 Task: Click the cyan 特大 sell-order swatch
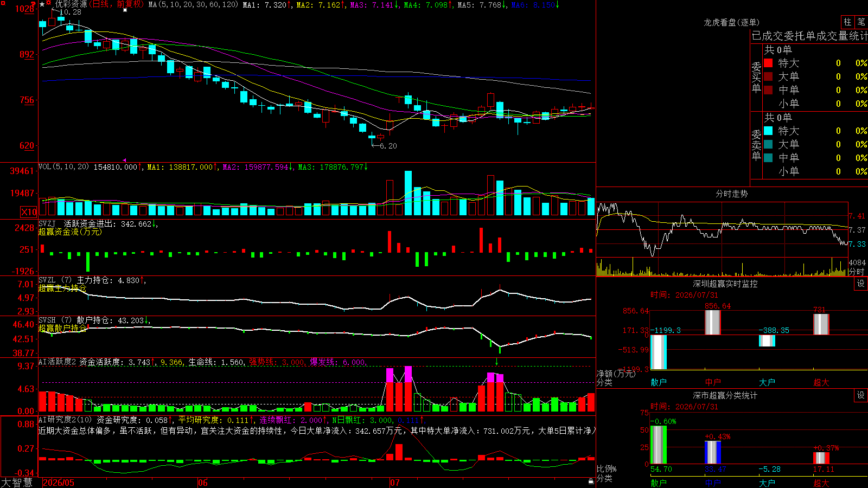768,131
